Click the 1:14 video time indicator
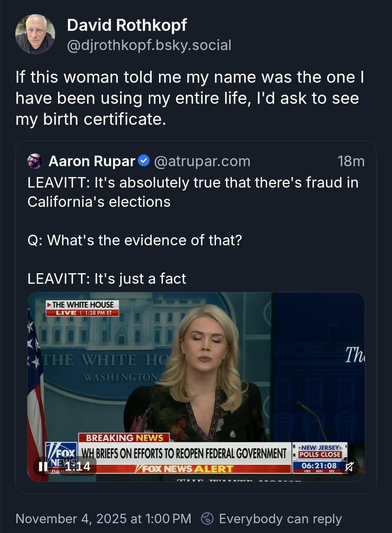392x533 pixels. point(78,466)
